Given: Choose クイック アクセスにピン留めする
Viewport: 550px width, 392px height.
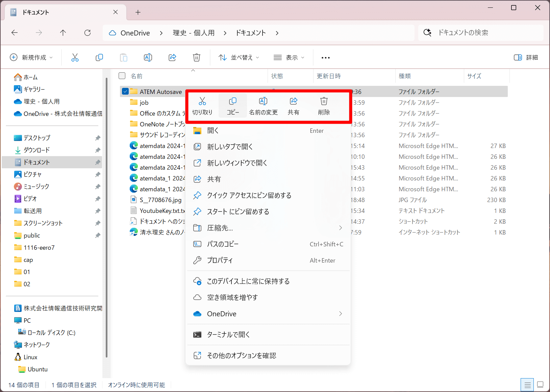Looking at the screenshot, I should click(x=268, y=195).
